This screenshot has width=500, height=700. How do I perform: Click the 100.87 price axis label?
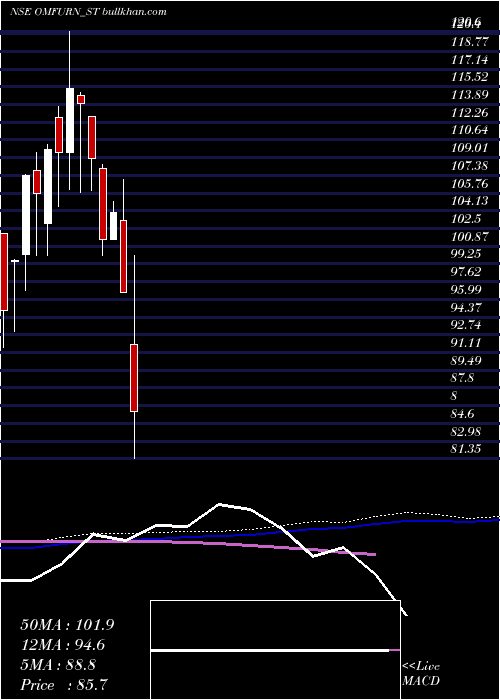[x=469, y=237]
